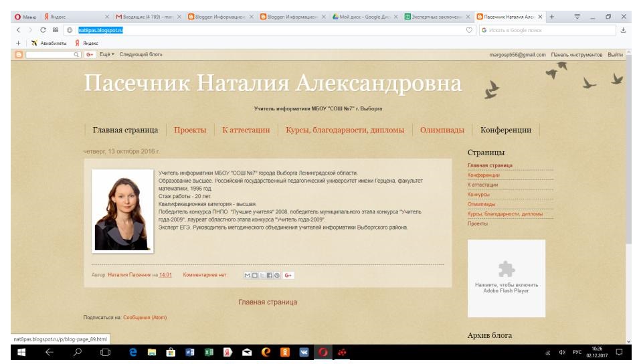Share post by email icon
637x364 pixels.
[247, 276]
